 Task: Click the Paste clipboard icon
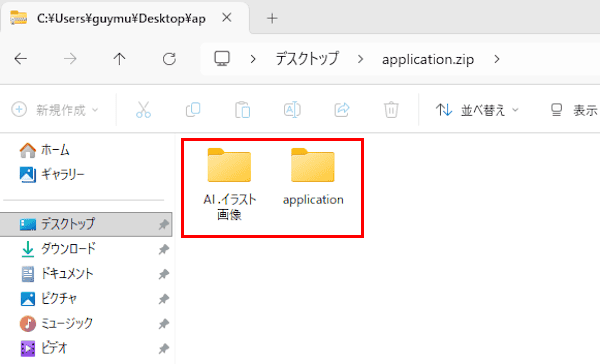pyautogui.click(x=243, y=110)
